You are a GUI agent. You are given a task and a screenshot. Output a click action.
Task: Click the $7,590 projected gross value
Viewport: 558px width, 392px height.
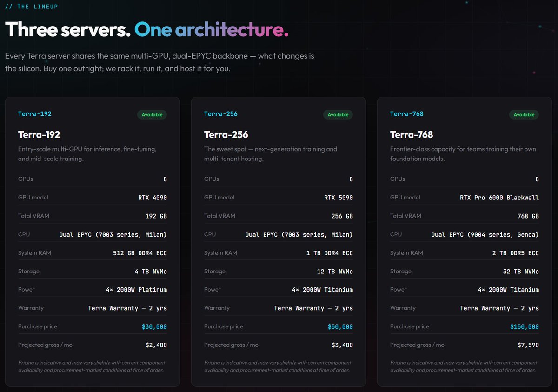coord(528,345)
